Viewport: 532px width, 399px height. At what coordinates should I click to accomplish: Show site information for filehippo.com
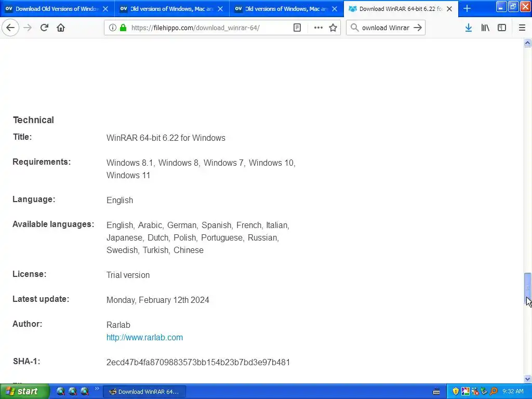(x=112, y=28)
